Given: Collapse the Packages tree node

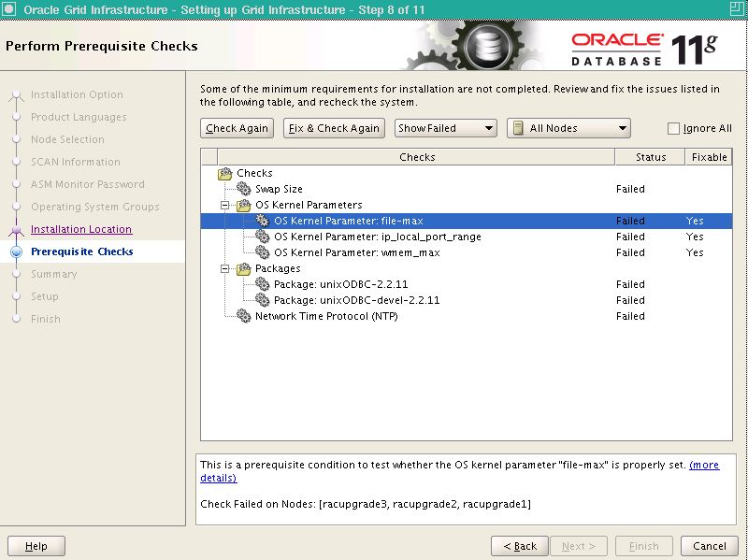Looking at the screenshot, I should [x=225, y=268].
